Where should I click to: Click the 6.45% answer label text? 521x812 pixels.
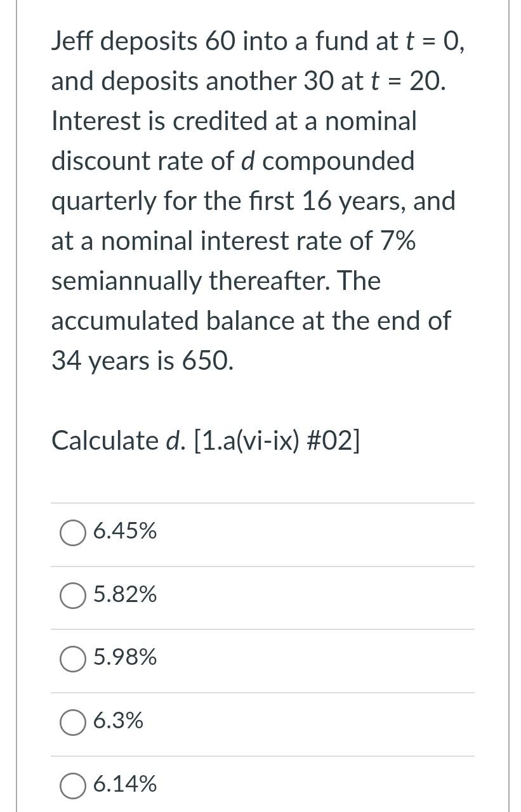point(125,531)
